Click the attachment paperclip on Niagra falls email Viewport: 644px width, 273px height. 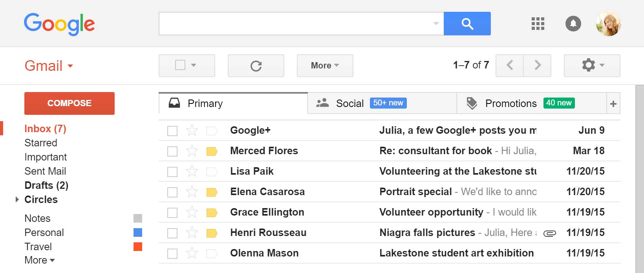[549, 233]
